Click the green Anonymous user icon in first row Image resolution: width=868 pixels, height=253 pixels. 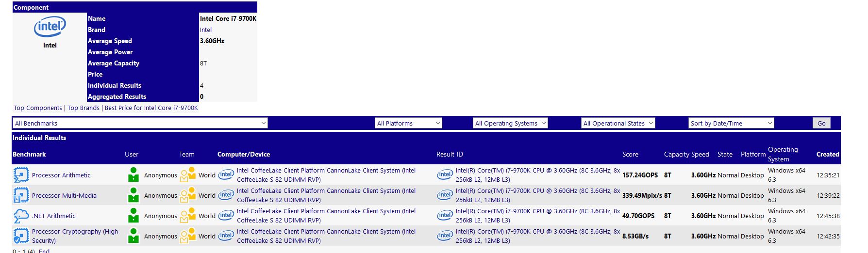(x=133, y=175)
